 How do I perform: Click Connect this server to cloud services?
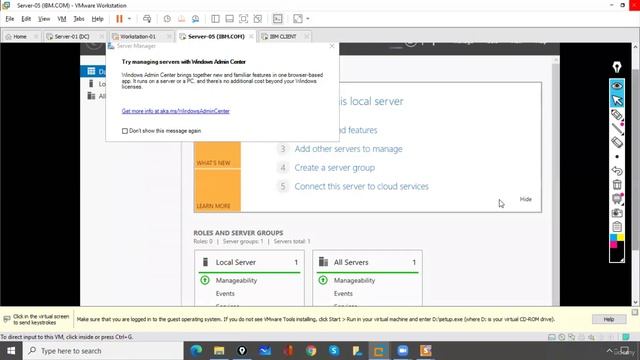[x=362, y=187]
